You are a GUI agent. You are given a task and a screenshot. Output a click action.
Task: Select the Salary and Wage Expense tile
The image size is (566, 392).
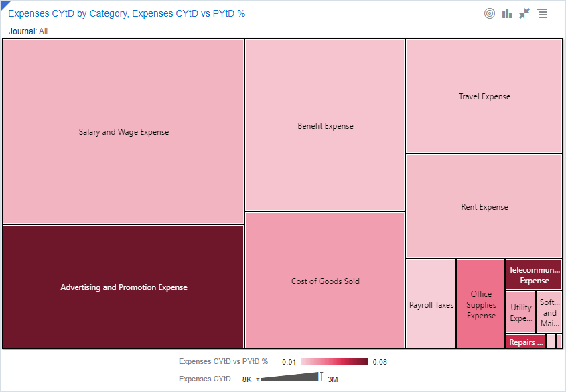123,131
